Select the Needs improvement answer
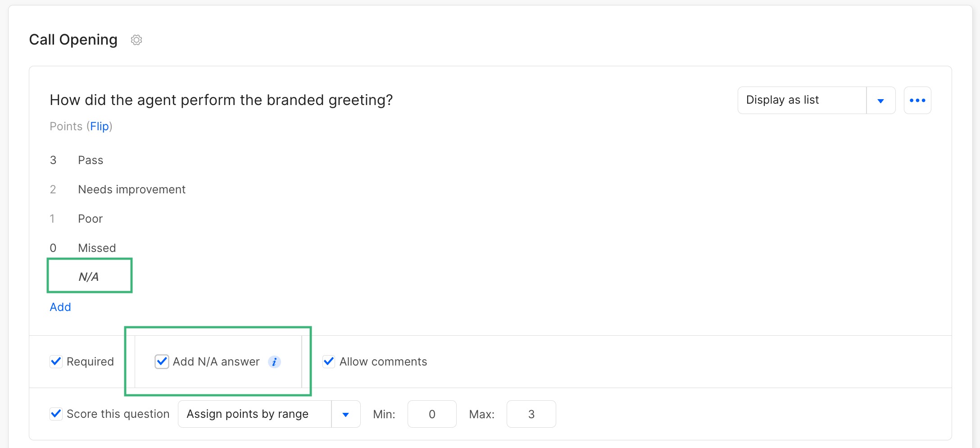This screenshot has width=980, height=448. (132, 190)
